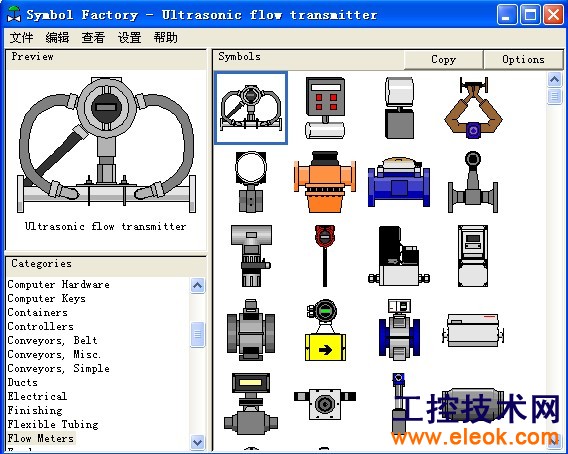Select the blue water meter symbol

click(399, 182)
